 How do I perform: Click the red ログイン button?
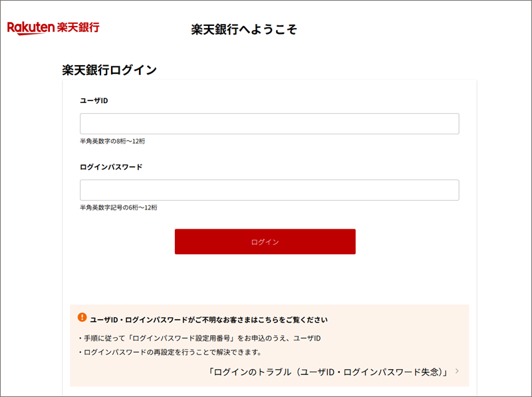(265, 241)
